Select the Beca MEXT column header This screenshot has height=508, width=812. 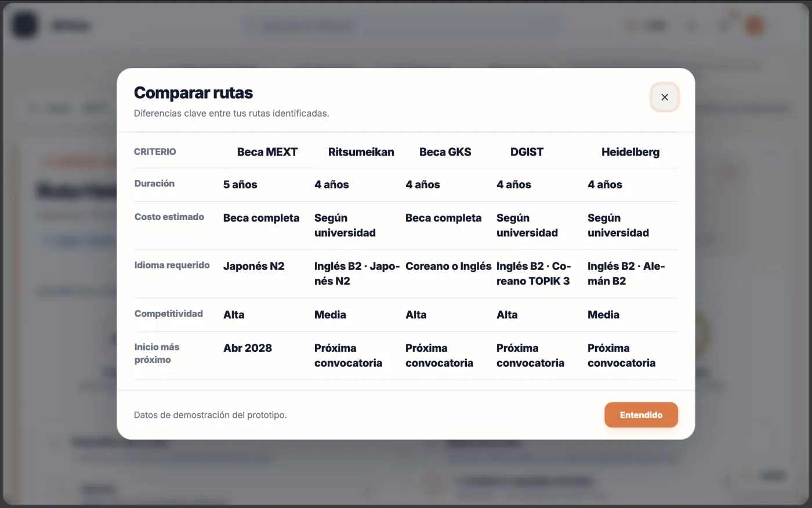pyautogui.click(x=267, y=152)
